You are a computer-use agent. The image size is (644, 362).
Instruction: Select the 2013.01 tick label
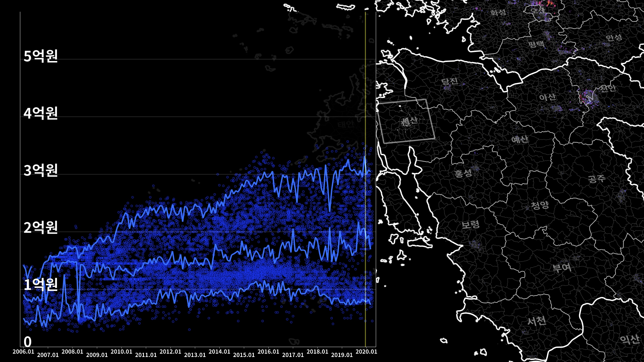(x=195, y=355)
